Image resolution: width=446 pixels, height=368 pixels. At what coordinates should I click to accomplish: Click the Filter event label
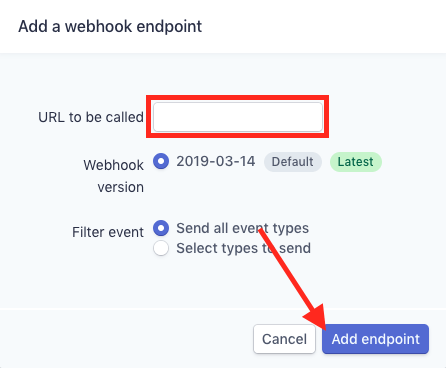(108, 232)
